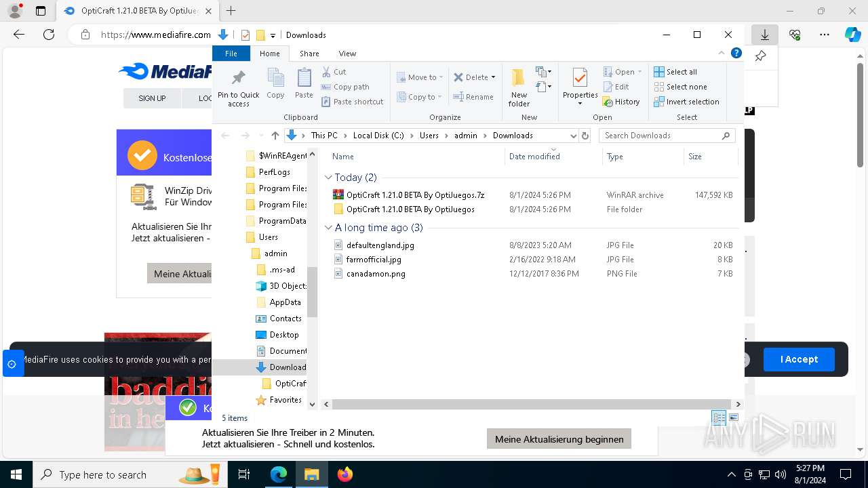Click Select none in ribbon

pyautogui.click(x=680, y=87)
